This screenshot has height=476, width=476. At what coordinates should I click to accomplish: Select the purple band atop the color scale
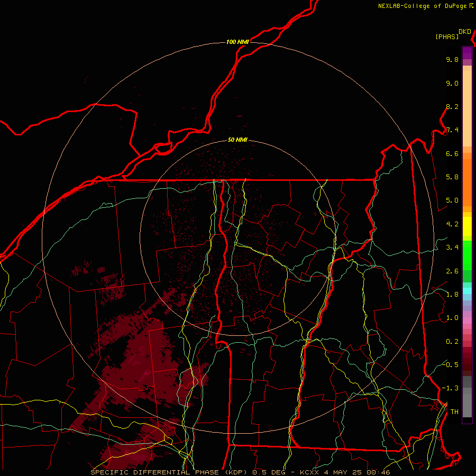click(467, 53)
